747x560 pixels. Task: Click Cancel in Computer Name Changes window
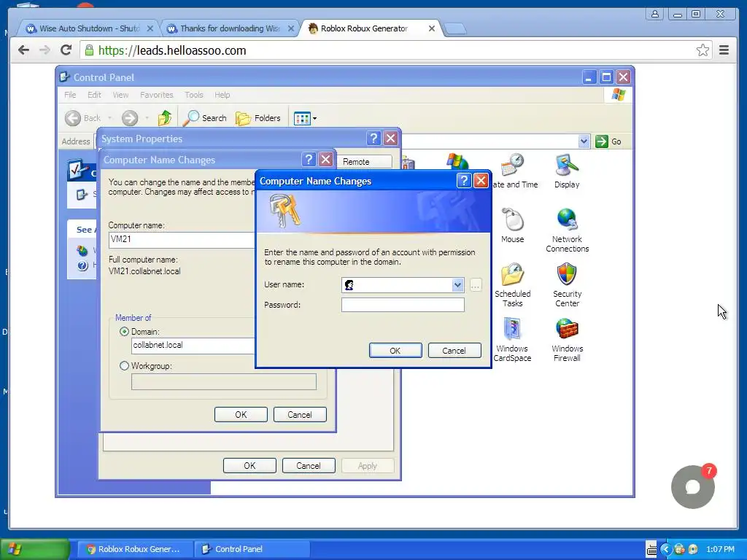pyautogui.click(x=300, y=414)
